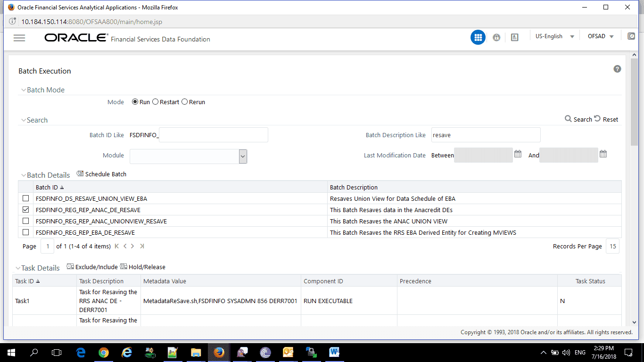644x362 pixels.
Task: Click the Reset icon button
Action: [606, 119]
